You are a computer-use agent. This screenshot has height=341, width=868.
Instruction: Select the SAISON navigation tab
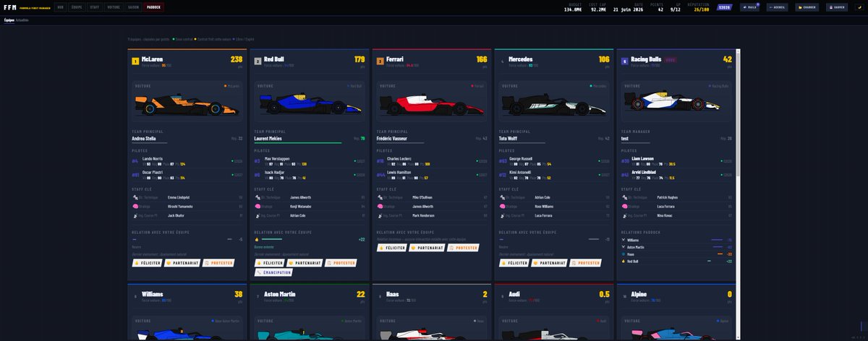click(x=134, y=7)
